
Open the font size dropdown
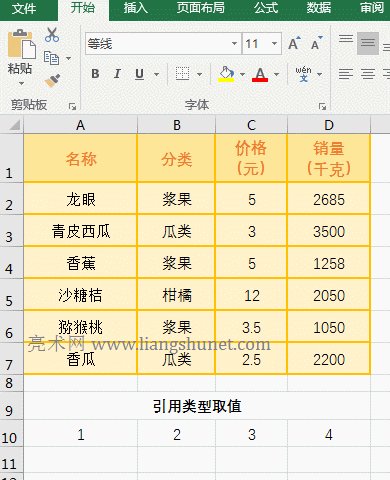tap(274, 43)
